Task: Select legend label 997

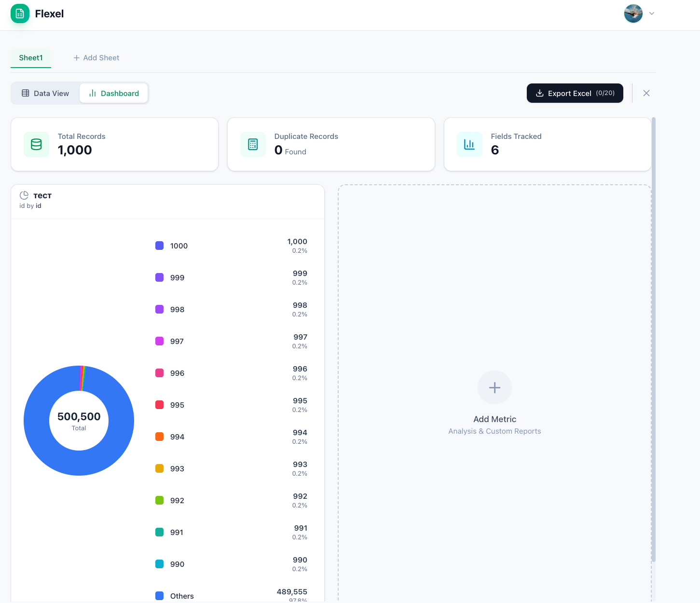Action: [177, 342]
